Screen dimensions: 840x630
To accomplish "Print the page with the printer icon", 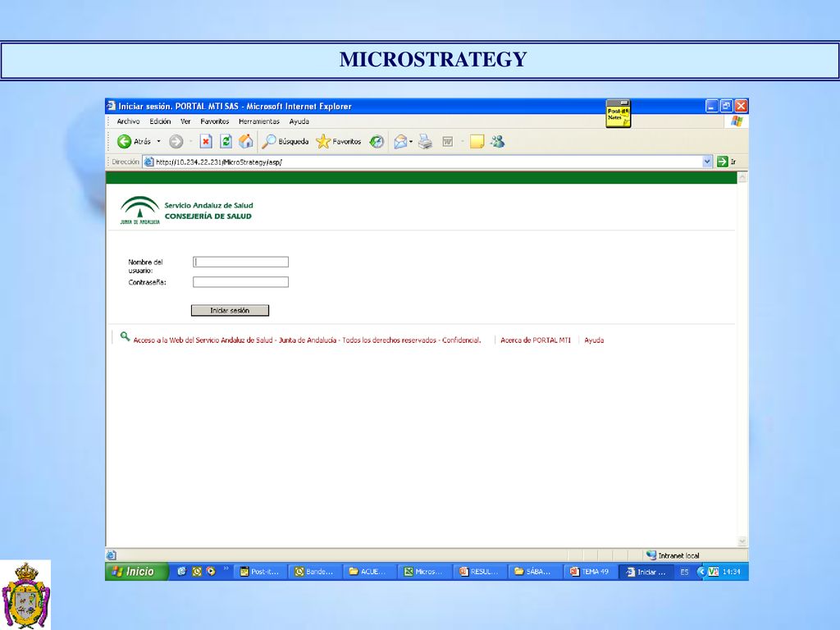I will (426, 141).
